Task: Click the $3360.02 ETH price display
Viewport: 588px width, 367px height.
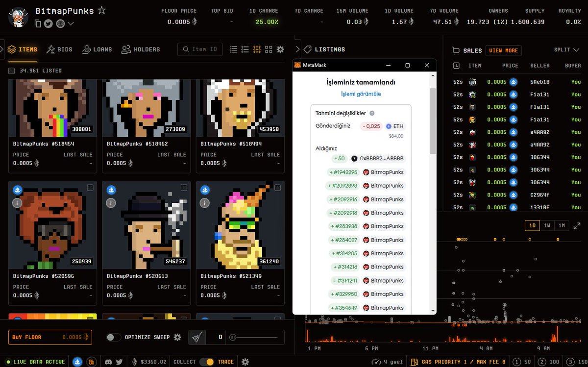Action: point(150,362)
